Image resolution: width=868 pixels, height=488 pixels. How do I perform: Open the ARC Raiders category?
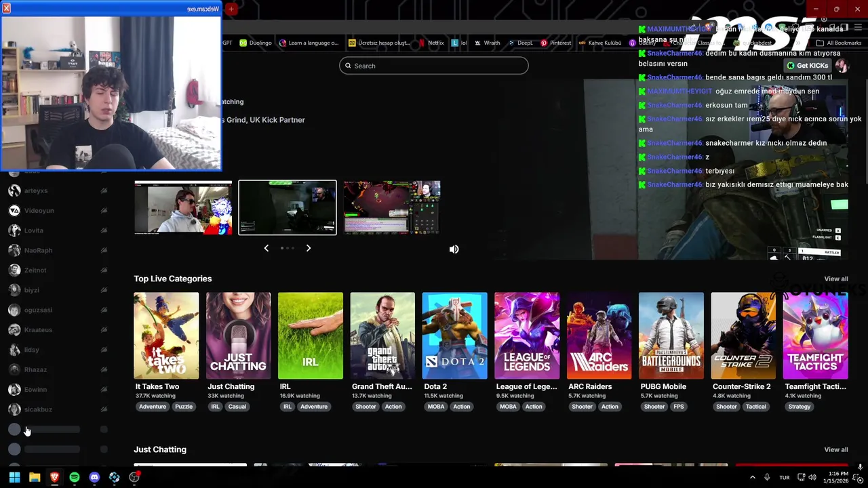(x=599, y=335)
